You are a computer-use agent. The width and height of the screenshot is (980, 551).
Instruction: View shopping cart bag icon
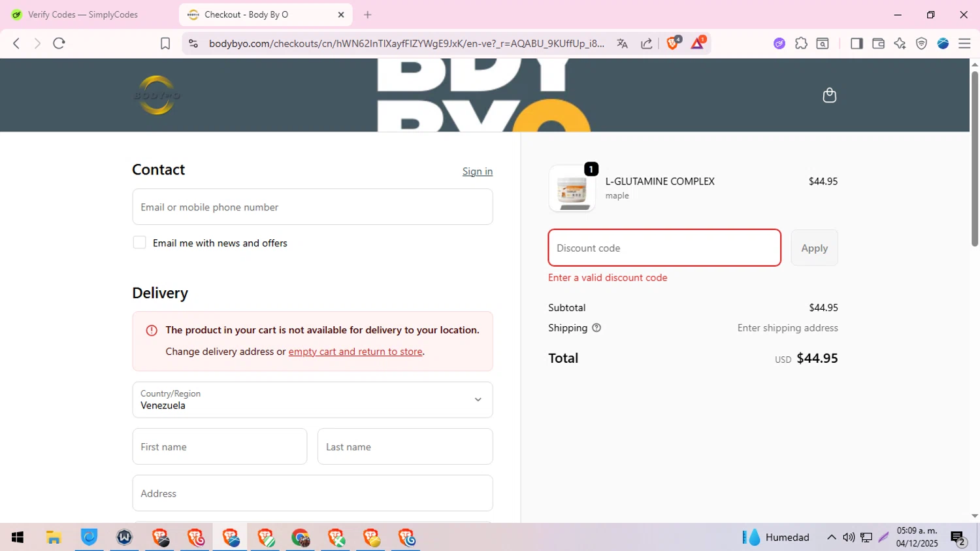pos(829,95)
